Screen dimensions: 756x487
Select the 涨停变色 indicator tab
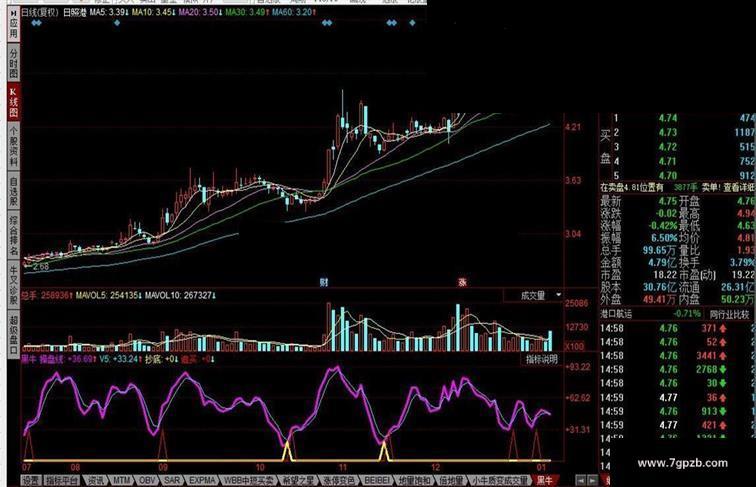(x=339, y=480)
